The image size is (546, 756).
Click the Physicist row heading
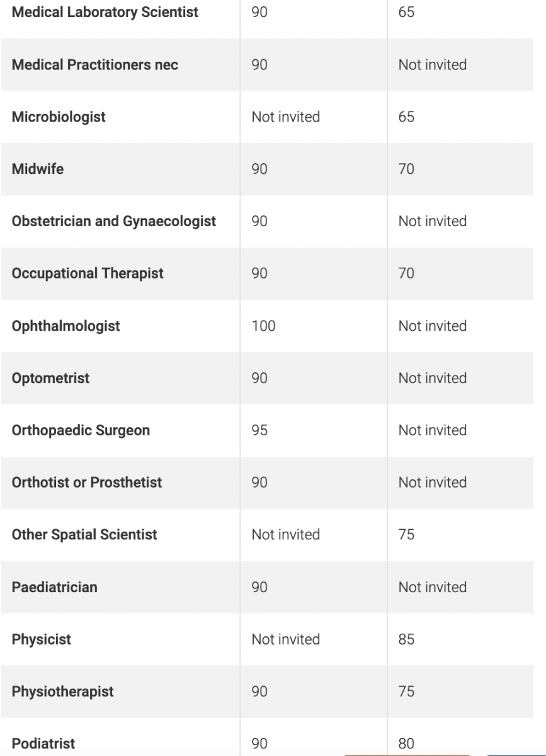pos(42,639)
